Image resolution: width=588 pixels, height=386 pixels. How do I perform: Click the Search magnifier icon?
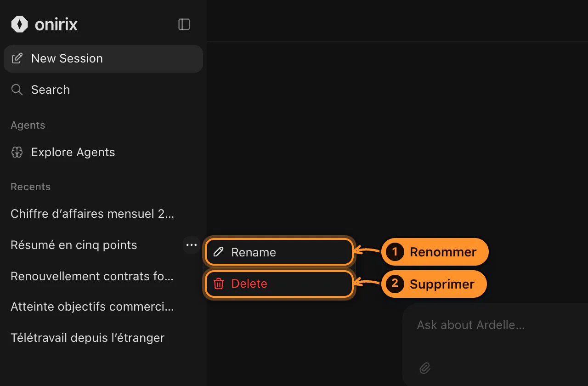pyautogui.click(x=17, y=90)
